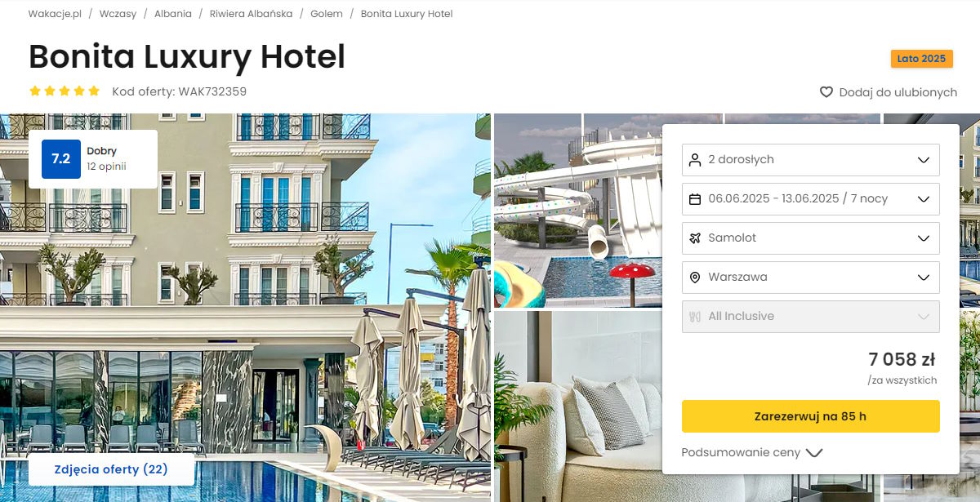Expand the 2 dorosłych guests dropdown
The image size is (980, 502).
pos(811,160)
